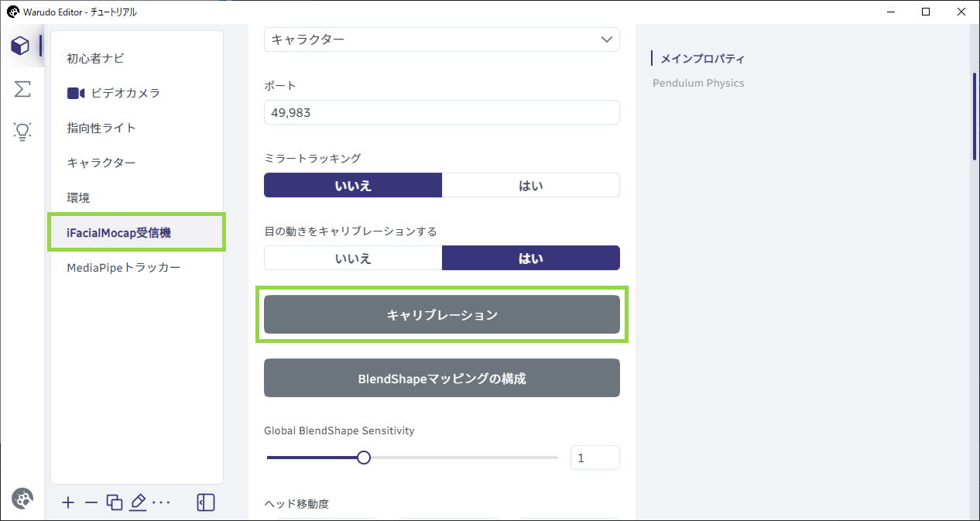Duplicate the selected asset
The image size is (980, 521).
[x=115, y=503]
